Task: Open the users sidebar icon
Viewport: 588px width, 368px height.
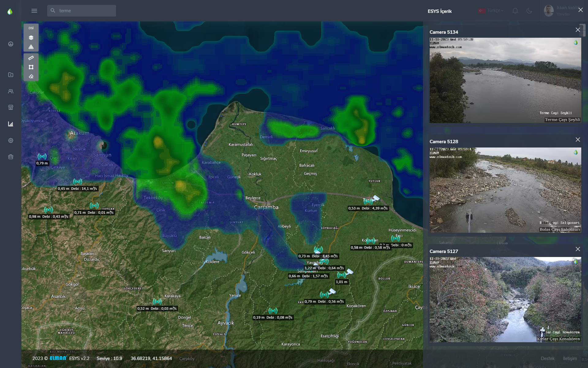Action: pos(11,91)
